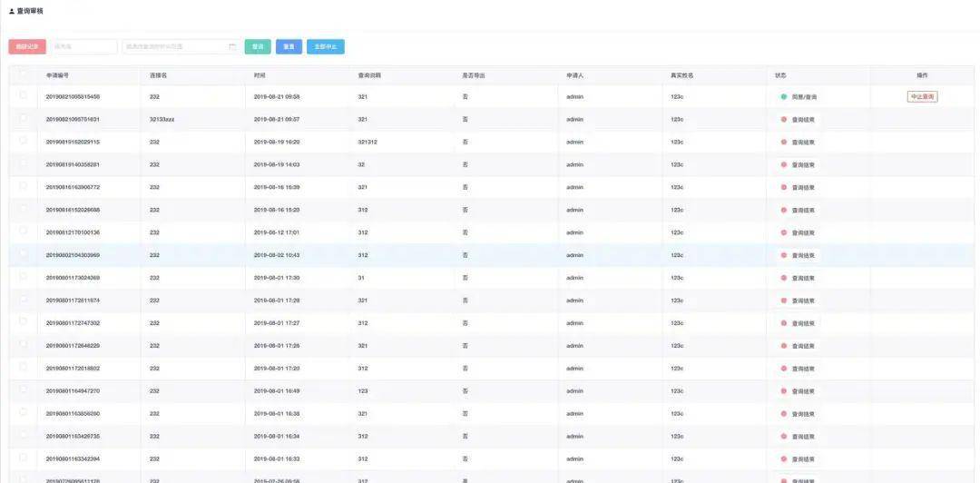The height and width of the screenshot is (483, 980).
Task: Click the red status dot for 20190819162029115
Action: click(784, 142)
